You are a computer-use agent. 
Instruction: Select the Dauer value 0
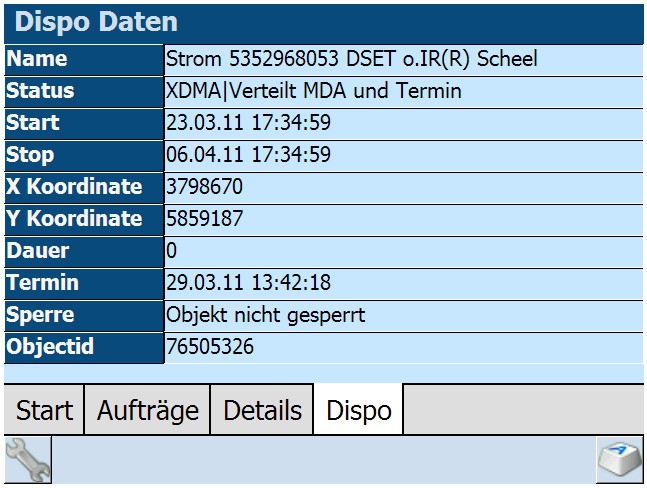click(171, 251)
